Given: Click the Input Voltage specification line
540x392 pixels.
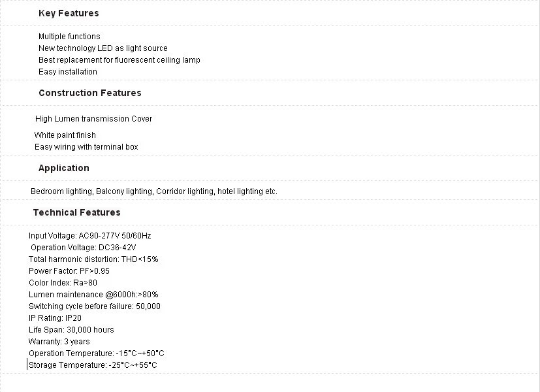Looking at the screenshot, I should [x=90, y=236].
